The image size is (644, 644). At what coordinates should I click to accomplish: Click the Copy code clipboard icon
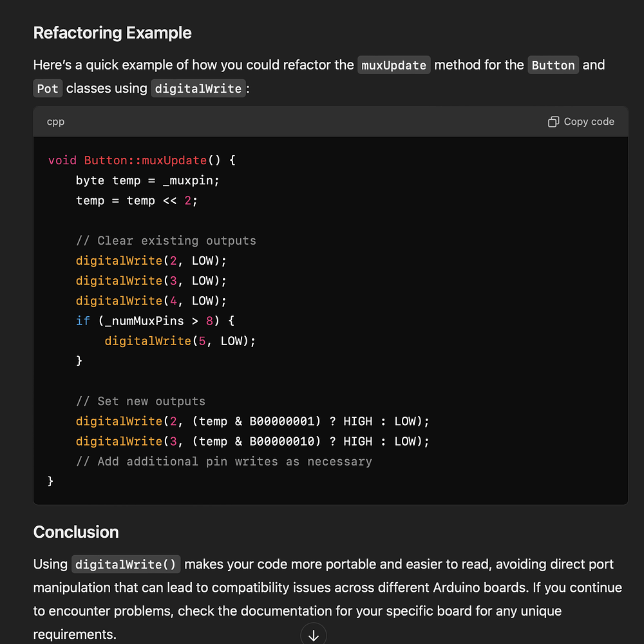(553, 122)
